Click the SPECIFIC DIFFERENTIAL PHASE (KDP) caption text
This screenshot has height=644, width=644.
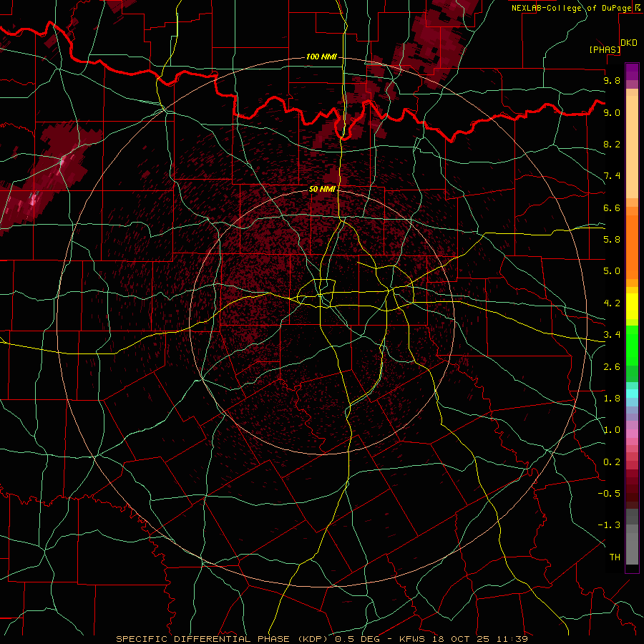[x=223, y=639]
